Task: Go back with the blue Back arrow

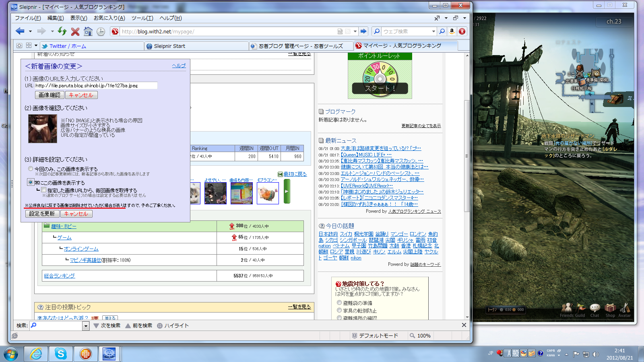Action: [20, 31]
